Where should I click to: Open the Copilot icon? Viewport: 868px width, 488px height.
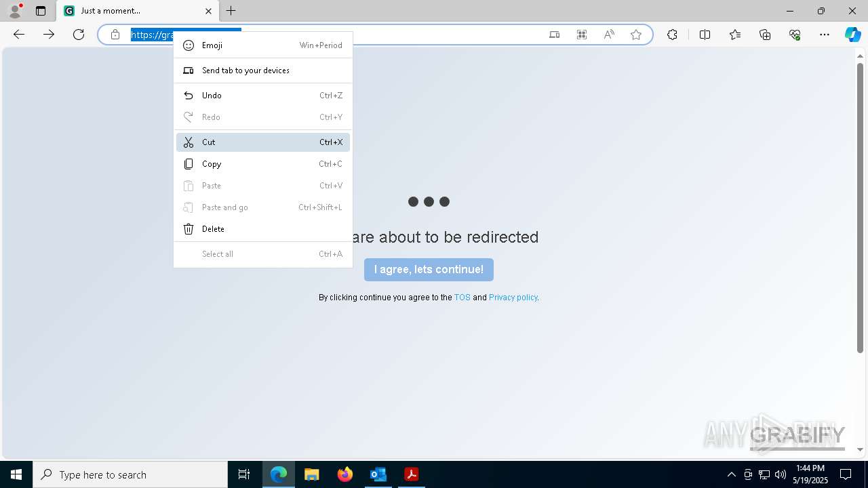coord(852,35)
